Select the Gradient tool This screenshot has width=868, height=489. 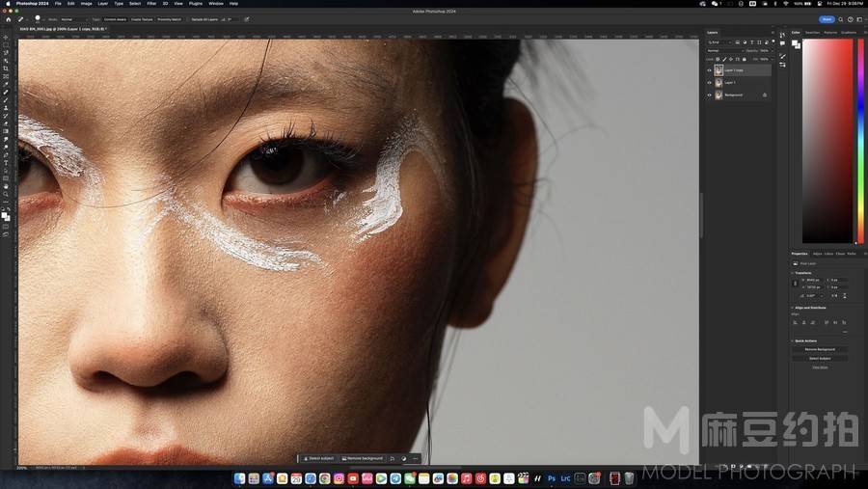[x=6, y=131]
